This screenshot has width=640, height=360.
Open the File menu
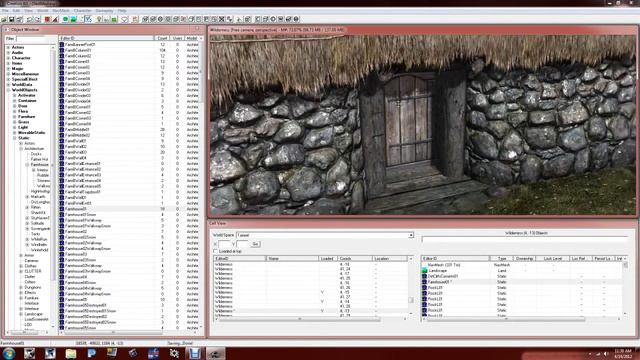point(5,11)
